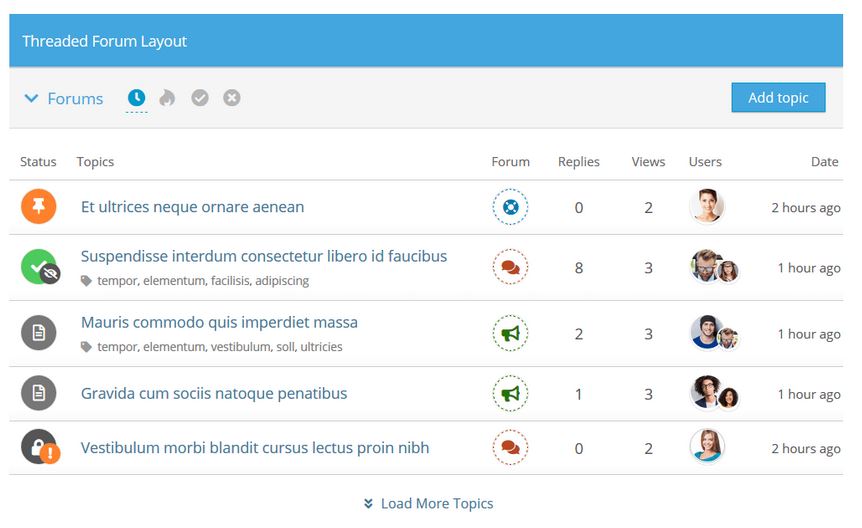862x528 pixels.
Task: Filter by closed topics X icon
Action: pos(231,98)
